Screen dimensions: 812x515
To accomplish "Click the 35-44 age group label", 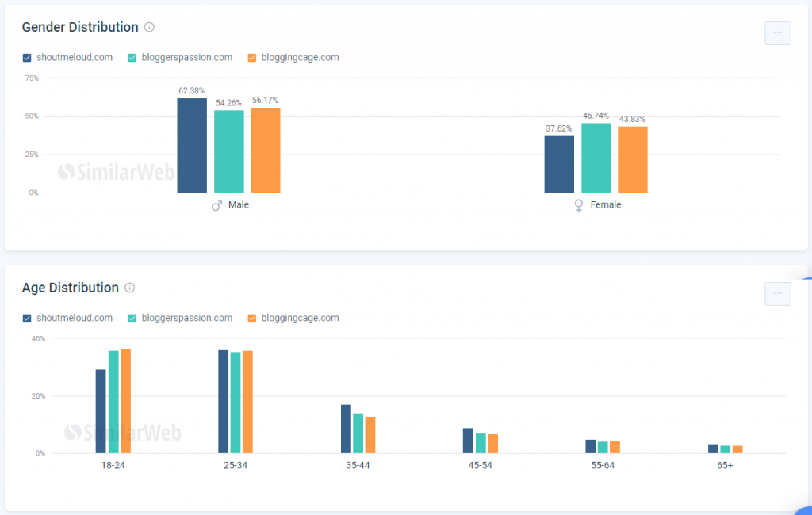I will point(358,465).
